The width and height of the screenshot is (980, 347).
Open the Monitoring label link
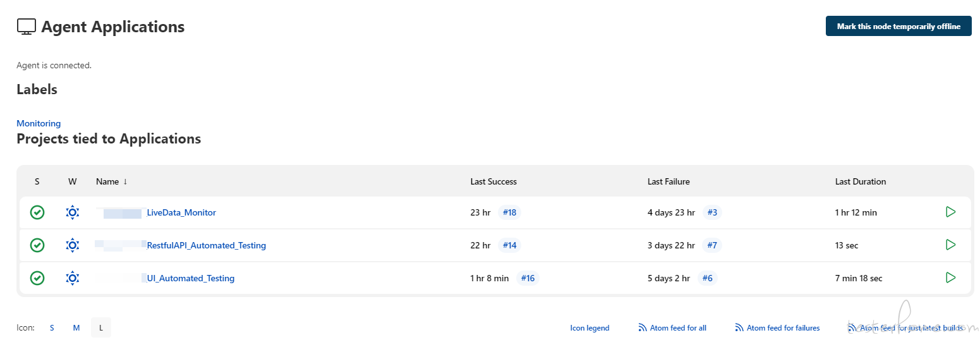coord(39,123)
